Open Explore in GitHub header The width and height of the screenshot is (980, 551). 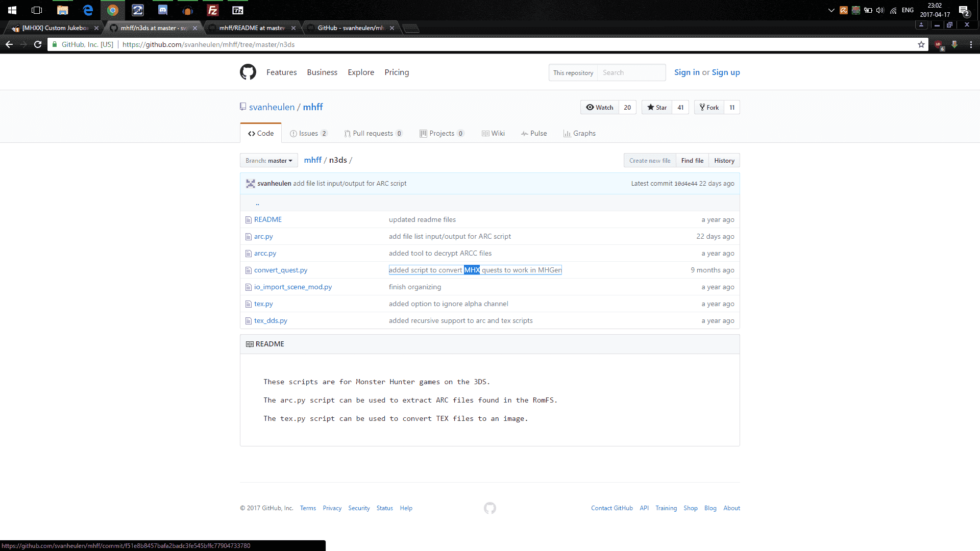pyautogui.click(x=361, y=72)
